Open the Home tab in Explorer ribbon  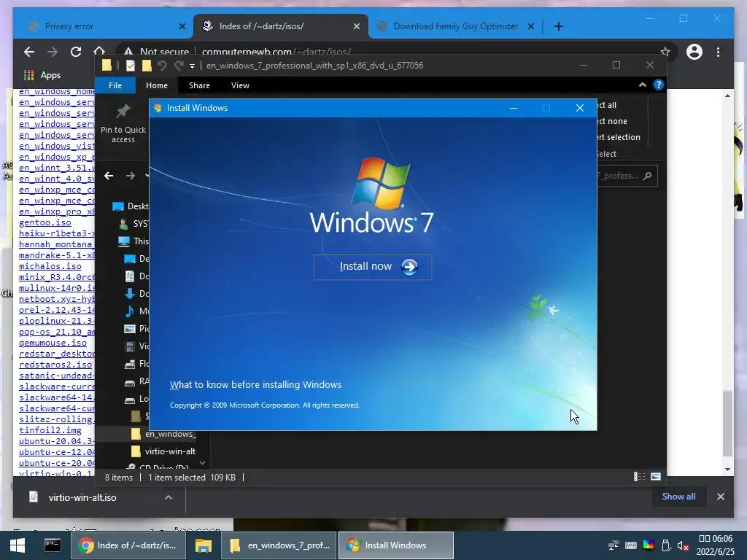157,85
